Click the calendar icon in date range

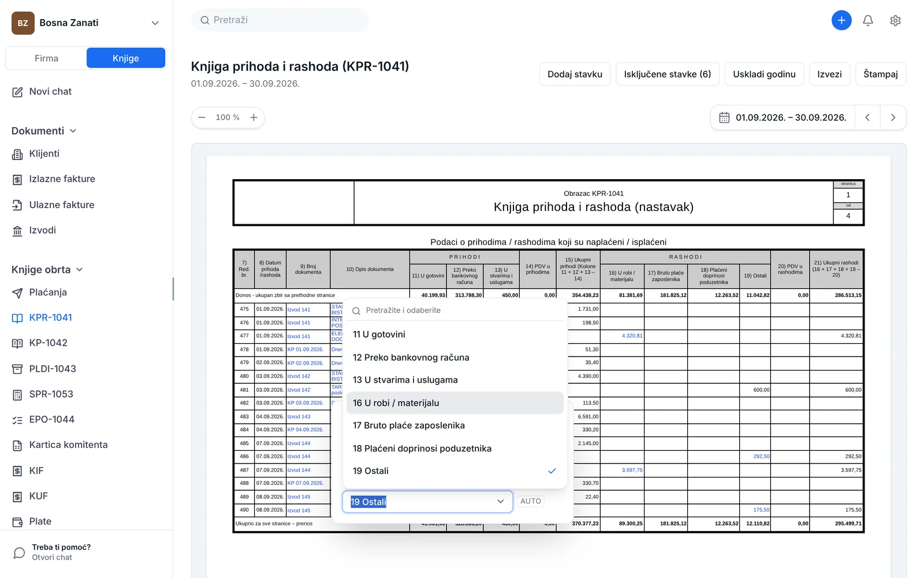[x=724, y=117]
